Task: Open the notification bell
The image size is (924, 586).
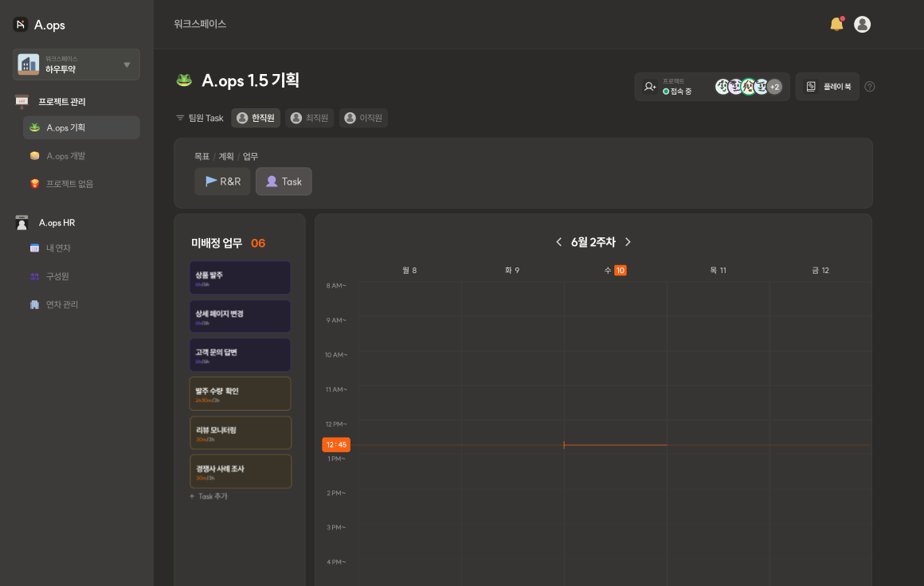Action: [837, 24]
